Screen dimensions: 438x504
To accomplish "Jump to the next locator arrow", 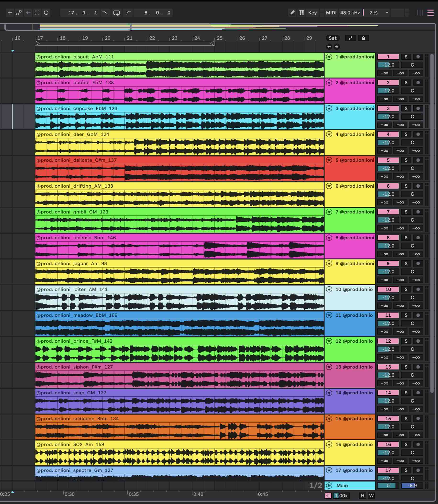I will 337,47.
